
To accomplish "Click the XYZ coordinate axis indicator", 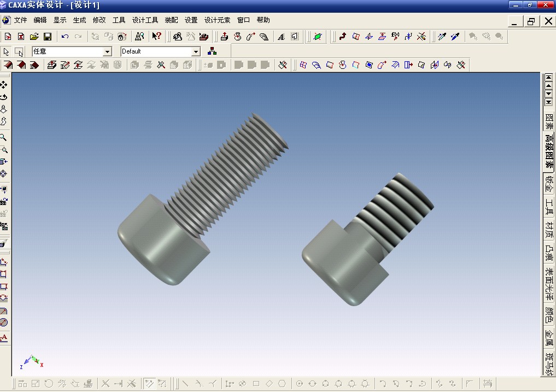I will pyautogui.click(x=32, y=362).
